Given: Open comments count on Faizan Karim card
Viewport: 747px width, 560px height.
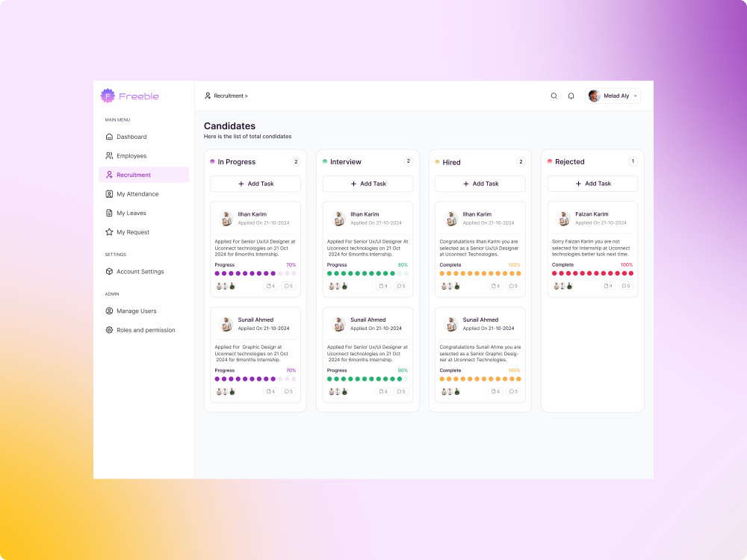Looking at the screenshot, I should 626,286.
